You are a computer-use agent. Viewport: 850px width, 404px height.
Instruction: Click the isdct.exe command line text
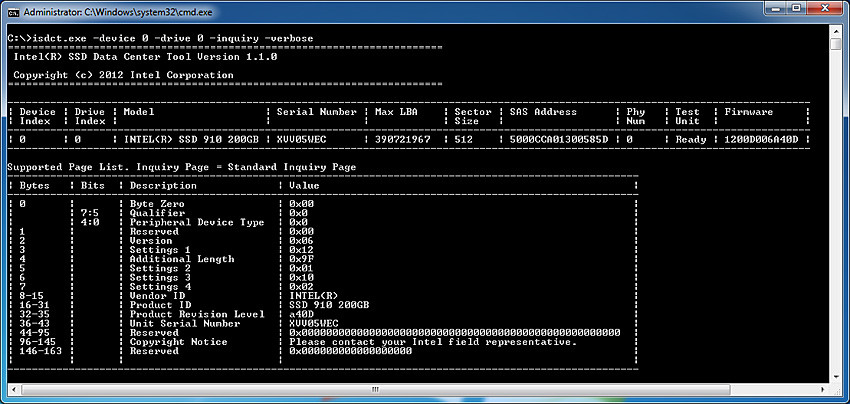pos(160,39)
